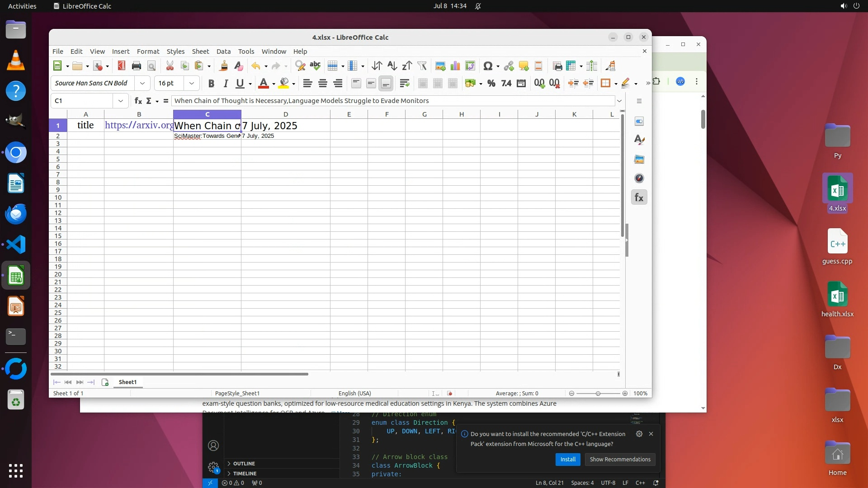The width and height of the screenshot is (868, 488).
Task: Click the Insert Chart toolbar icon
Action: 455,66
